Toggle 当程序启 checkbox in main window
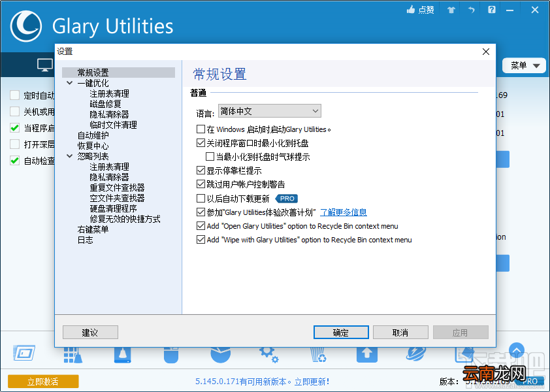Viewport: 550px width, 392px height. click(15, 128)
